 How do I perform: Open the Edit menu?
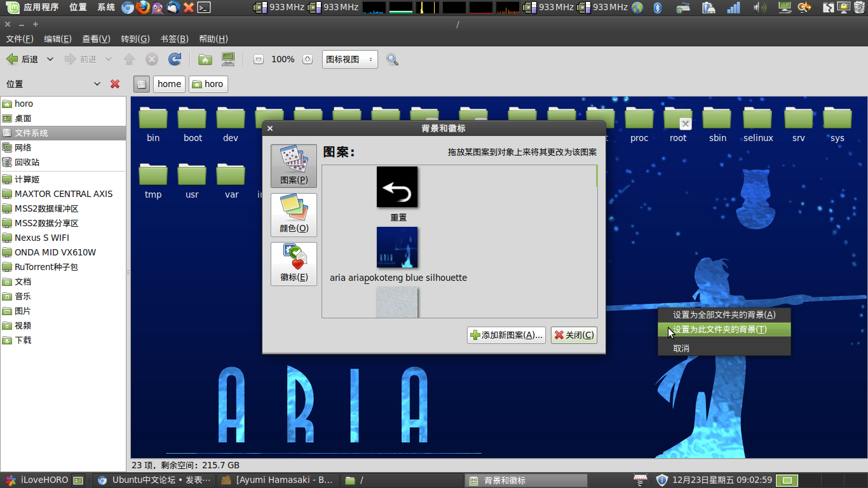57,39
